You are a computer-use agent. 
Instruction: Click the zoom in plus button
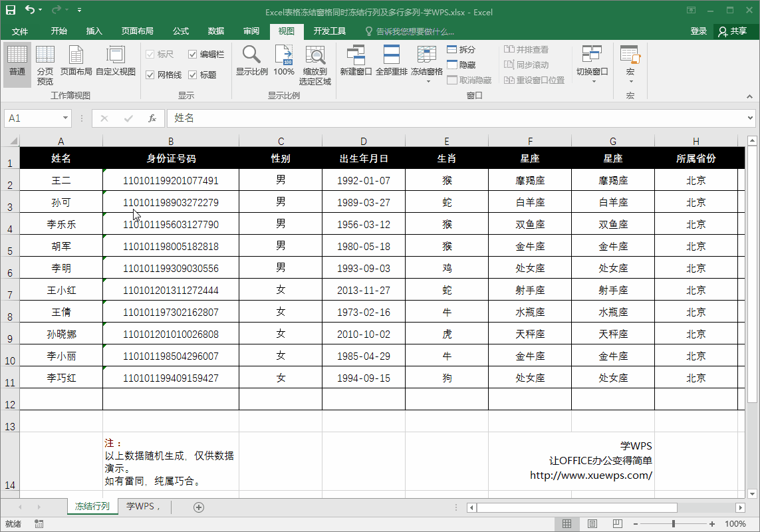(x=711, y=524)
